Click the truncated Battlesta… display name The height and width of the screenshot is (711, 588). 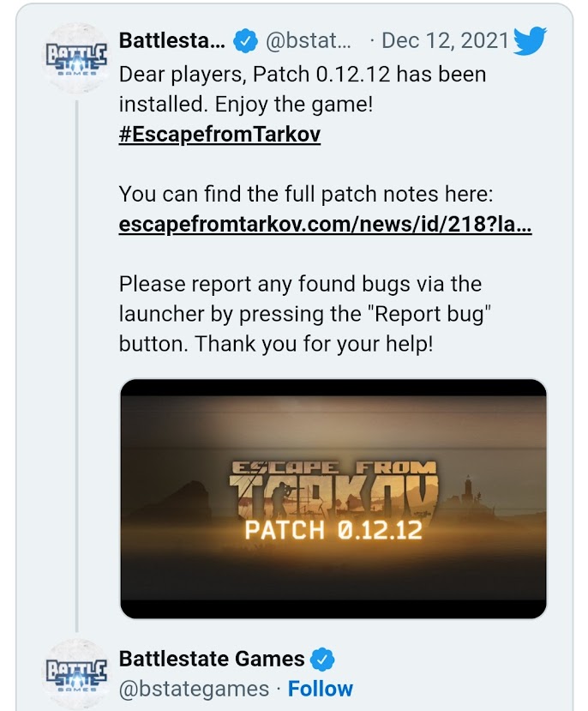pos(172,41)
